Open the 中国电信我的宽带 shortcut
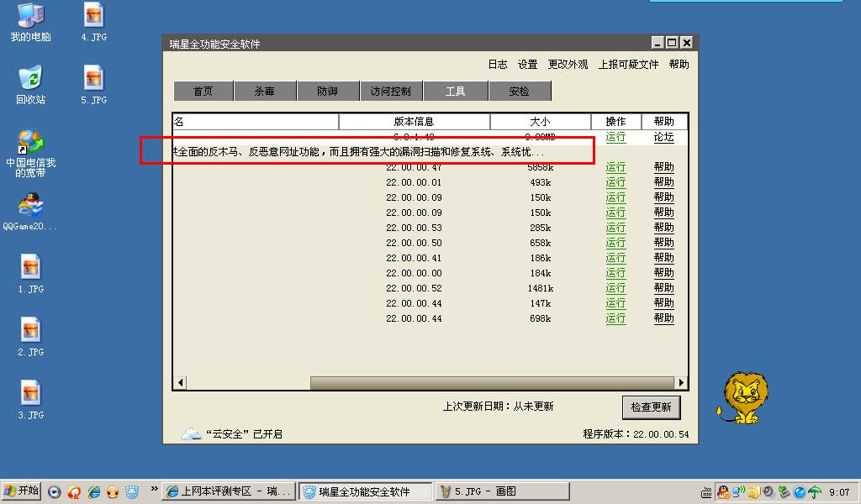The image size is (861, 504). [x=31, y=153]
